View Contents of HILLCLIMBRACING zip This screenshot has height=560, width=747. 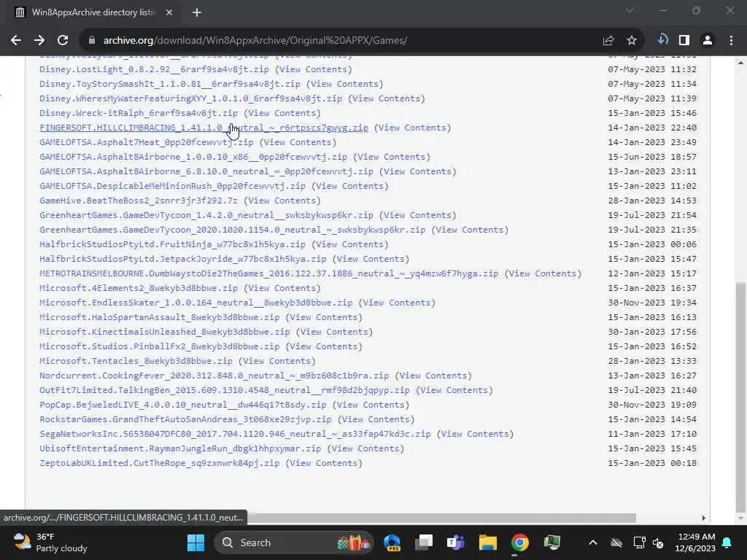click(412, 128)
